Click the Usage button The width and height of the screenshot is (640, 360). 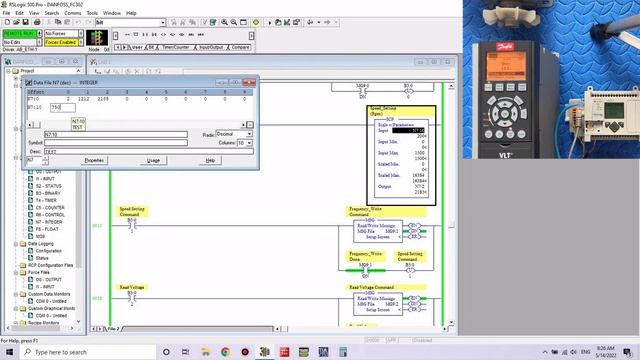coord(153,160)
